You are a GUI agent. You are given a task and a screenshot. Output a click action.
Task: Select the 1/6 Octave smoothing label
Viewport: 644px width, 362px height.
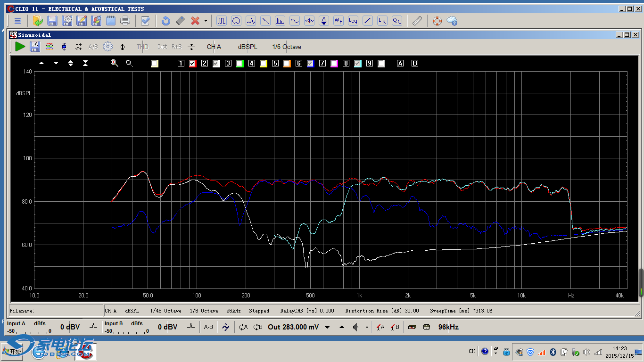point(286,47)
